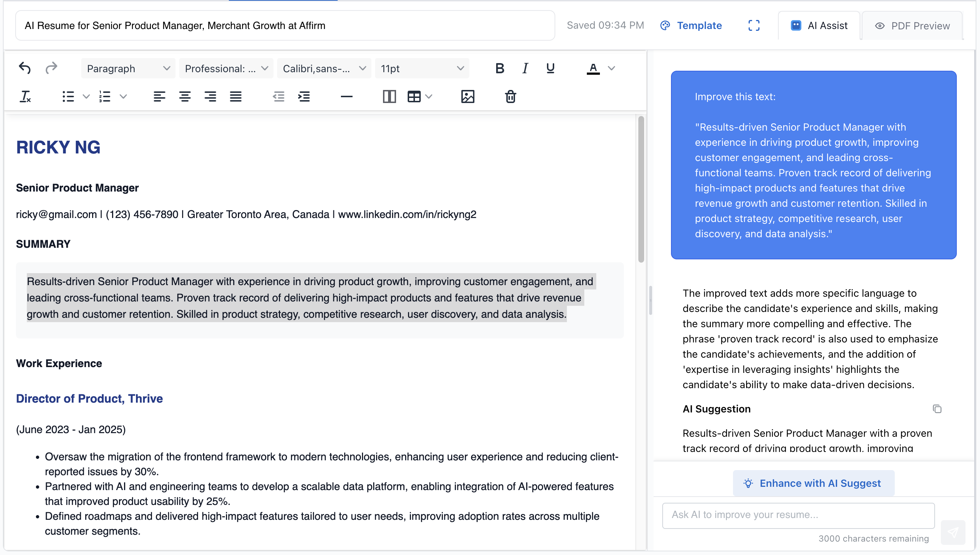Screen dimensions: 980x555
Task: Open the font size dropdown
Action: 422,69
